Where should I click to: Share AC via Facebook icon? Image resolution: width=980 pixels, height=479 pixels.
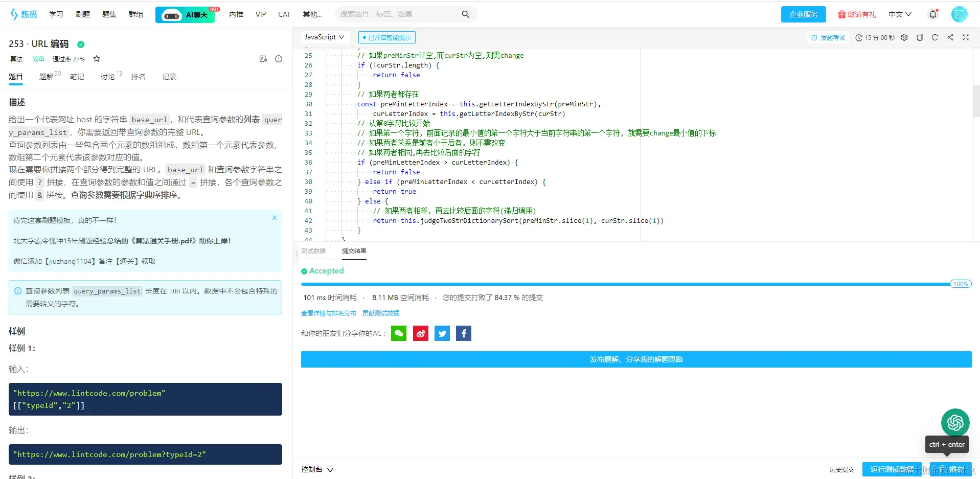pos(464,333)
